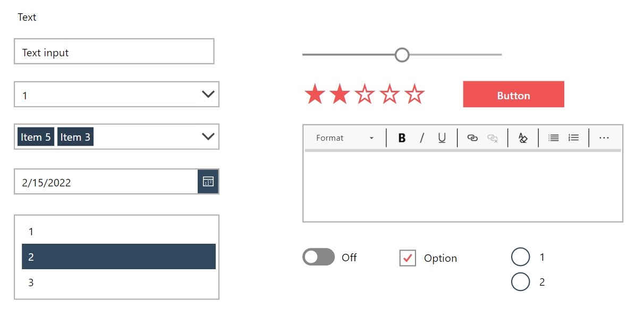Open the date picker calendar icon
This screenshot has height=317, width=644.
(x=208, y=181)
